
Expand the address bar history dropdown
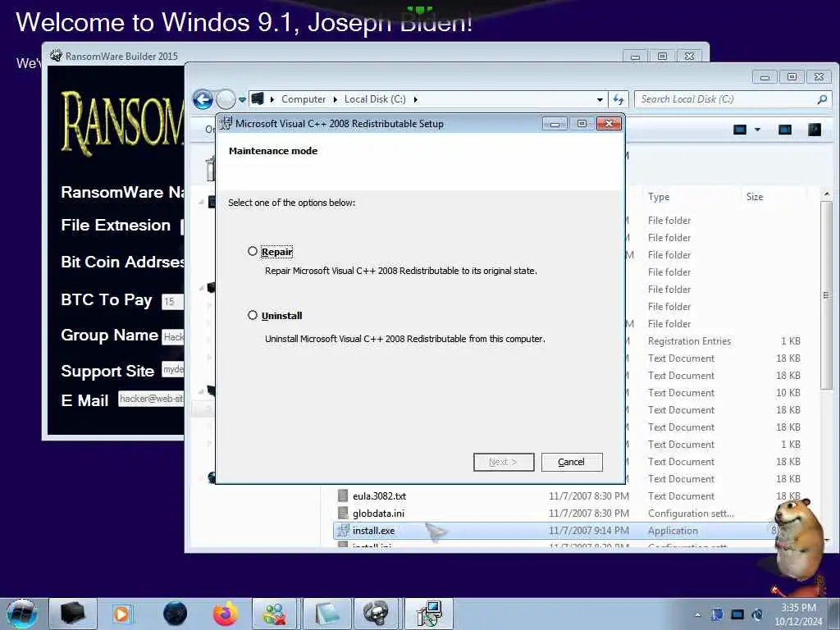pyautogui.click(x=600, y=99)
